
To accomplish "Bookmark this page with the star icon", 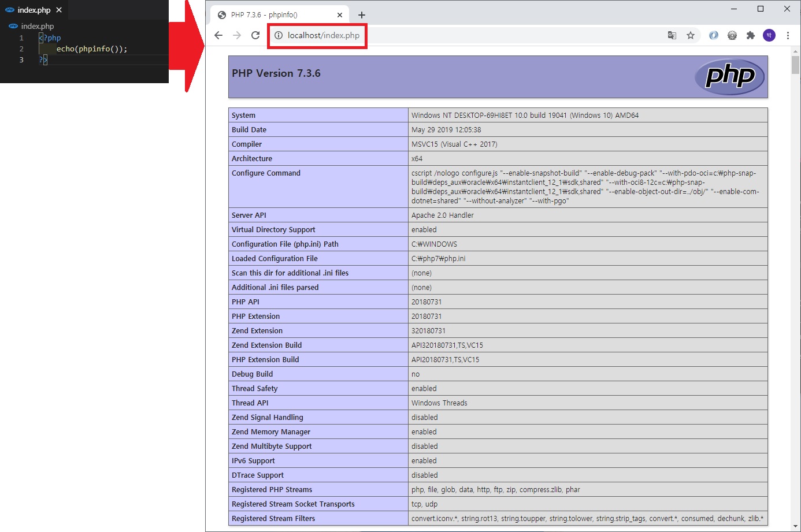I will [691, 35].
